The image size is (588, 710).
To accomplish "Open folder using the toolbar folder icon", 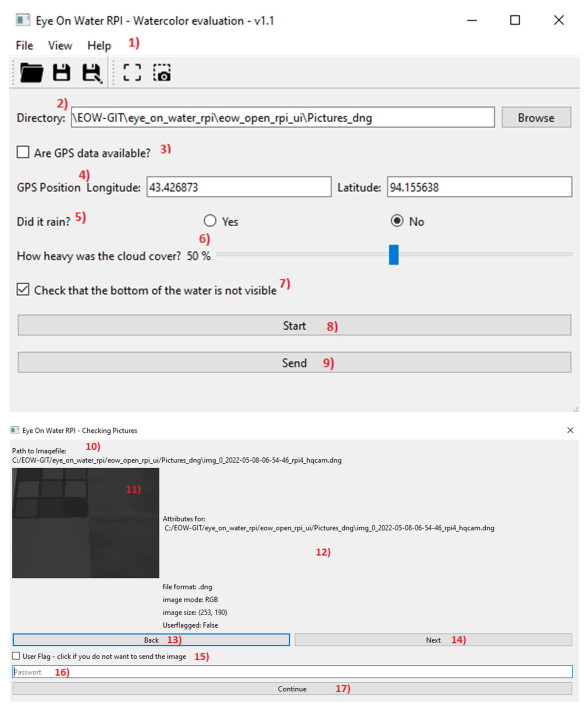I will 31,73.
